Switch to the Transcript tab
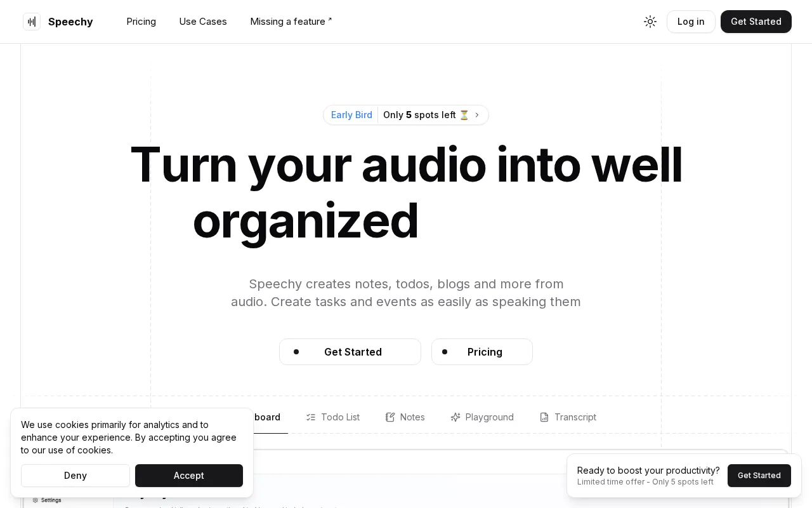This screenshot has width=812, height=508. pos(568,417)
